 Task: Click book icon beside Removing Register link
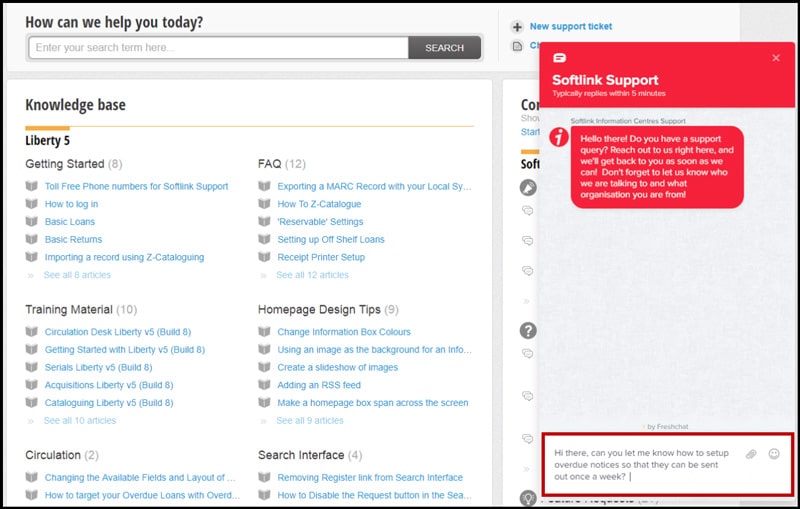point(264,477)
